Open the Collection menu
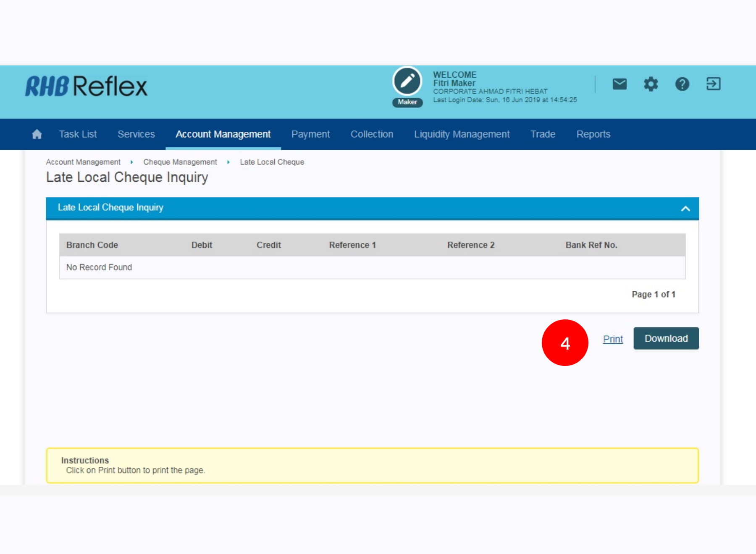 click(x=372, y=134)
